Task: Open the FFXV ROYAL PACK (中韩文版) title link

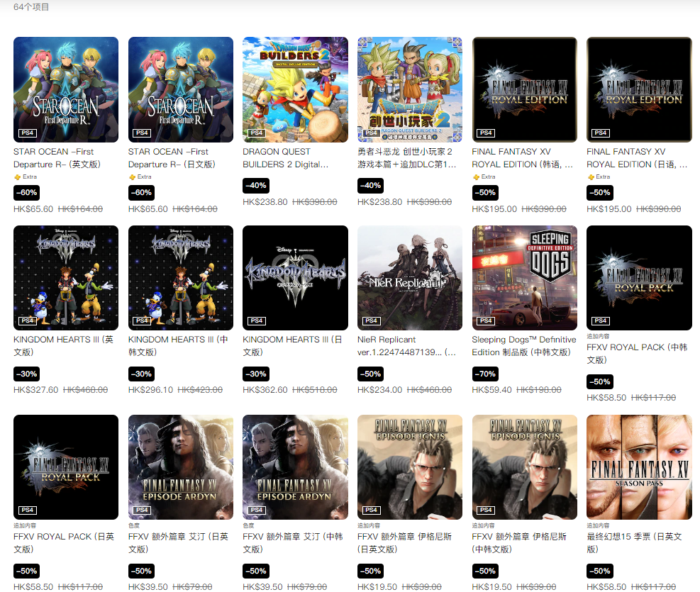Action: pyautogui.click(x=637, y=353)
